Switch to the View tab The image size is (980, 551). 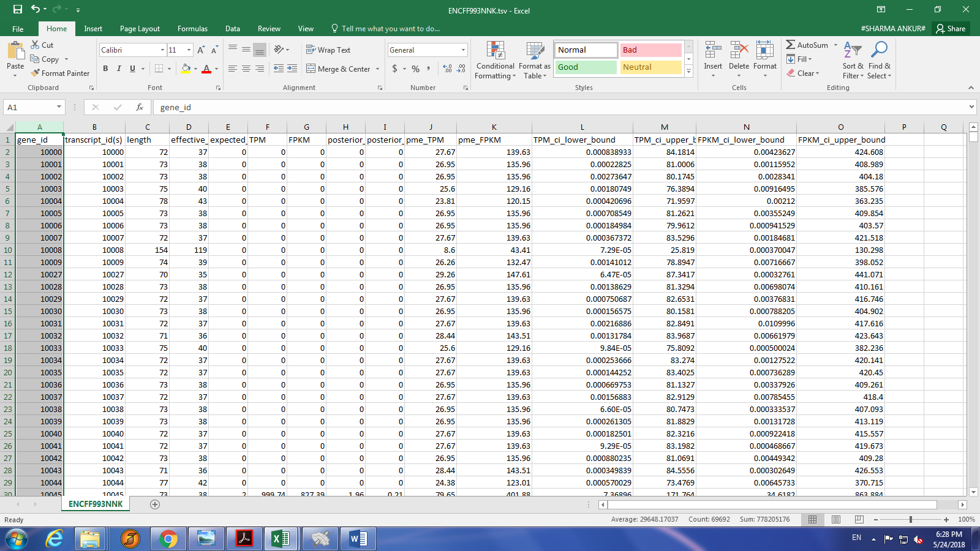(x=306, y=29)
